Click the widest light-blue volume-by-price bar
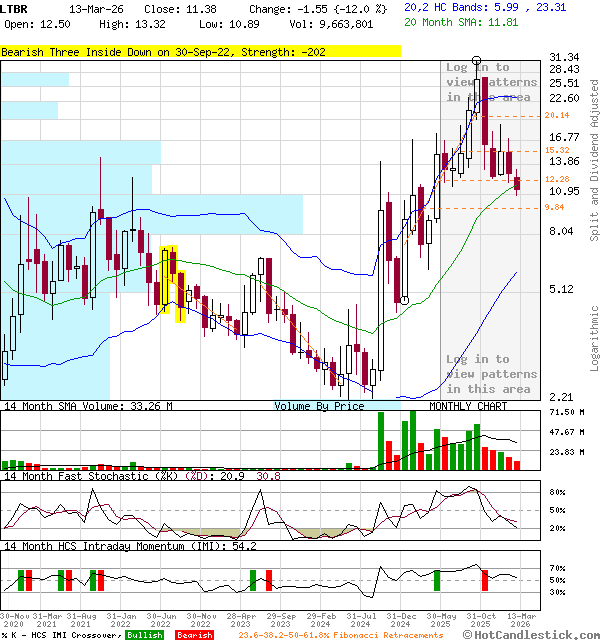 (152, 214)
